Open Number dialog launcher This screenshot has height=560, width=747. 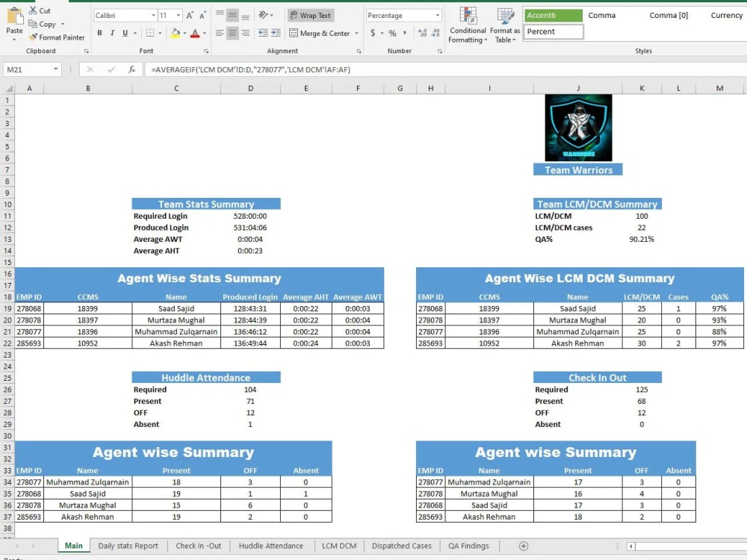coord(440,51)
